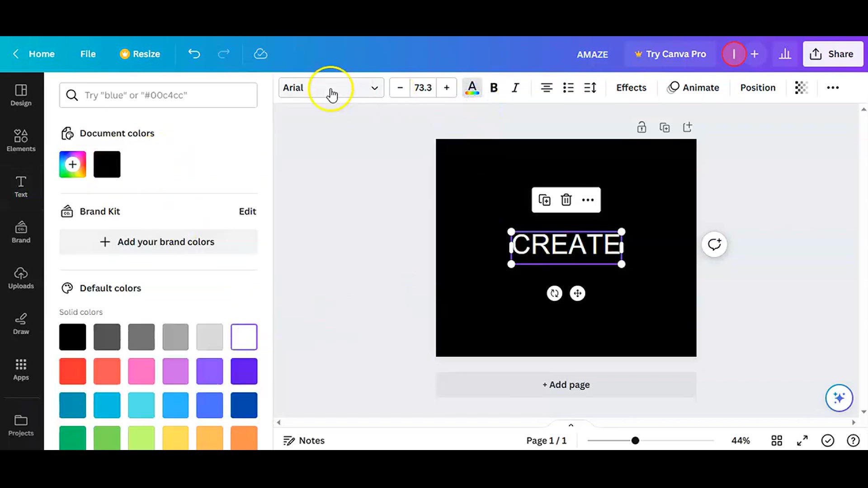Lock the page using the lock icon
868x488 pixels.
point(642,127)
